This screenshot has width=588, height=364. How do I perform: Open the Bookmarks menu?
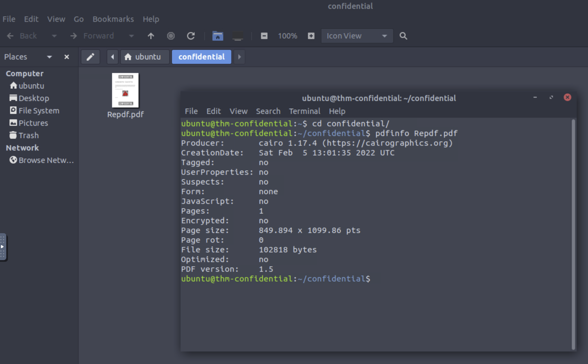click(x=113, y=19)
